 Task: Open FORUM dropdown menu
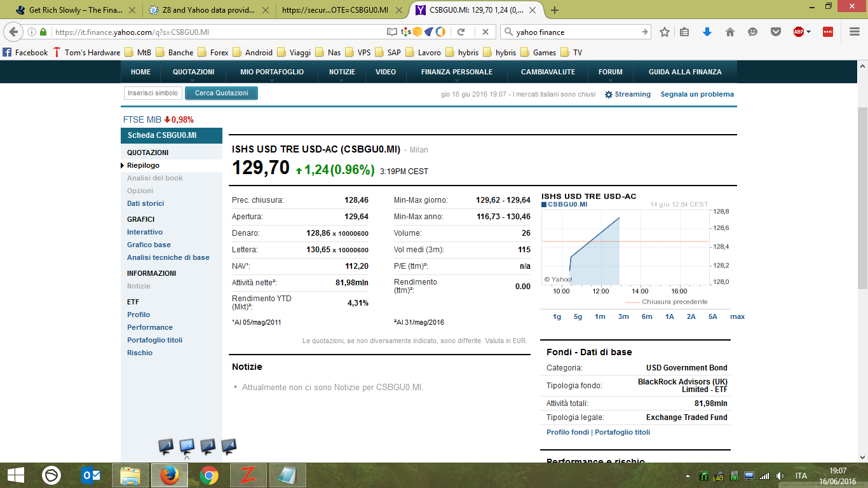coord(611,72)
